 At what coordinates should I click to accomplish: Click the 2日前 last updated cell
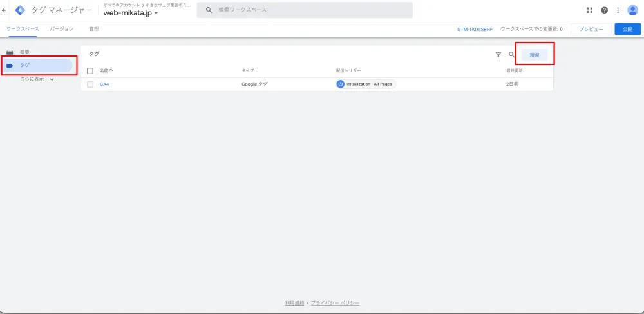[x=513, y=84]
